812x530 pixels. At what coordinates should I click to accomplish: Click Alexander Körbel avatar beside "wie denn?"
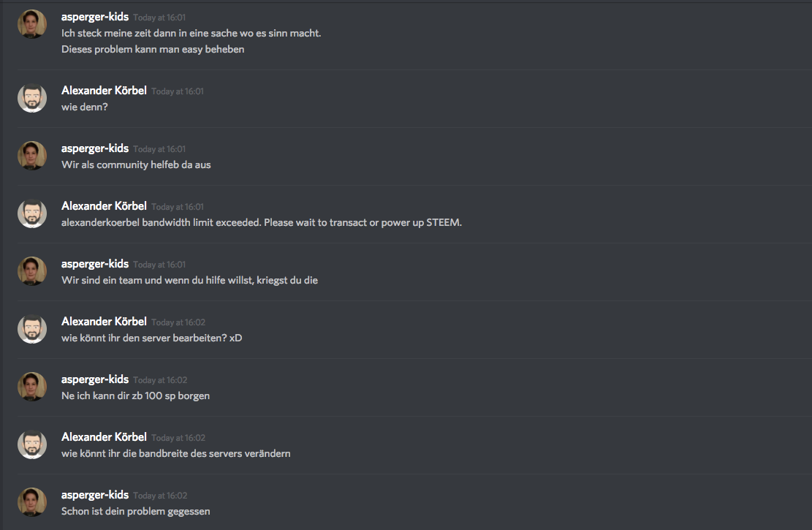tap(32, 98)
